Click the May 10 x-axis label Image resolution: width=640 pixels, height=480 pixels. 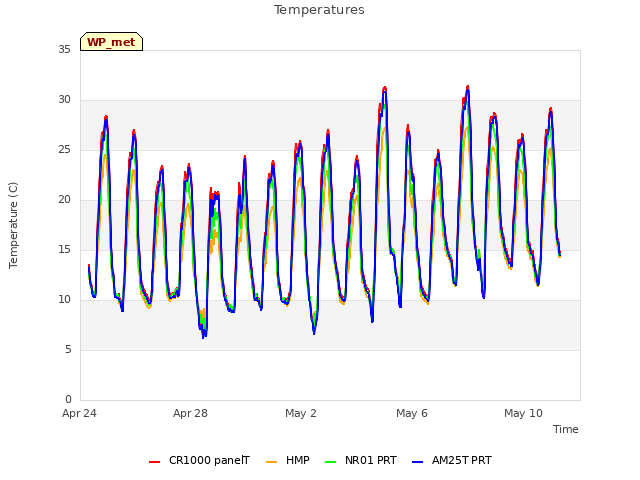523,413
